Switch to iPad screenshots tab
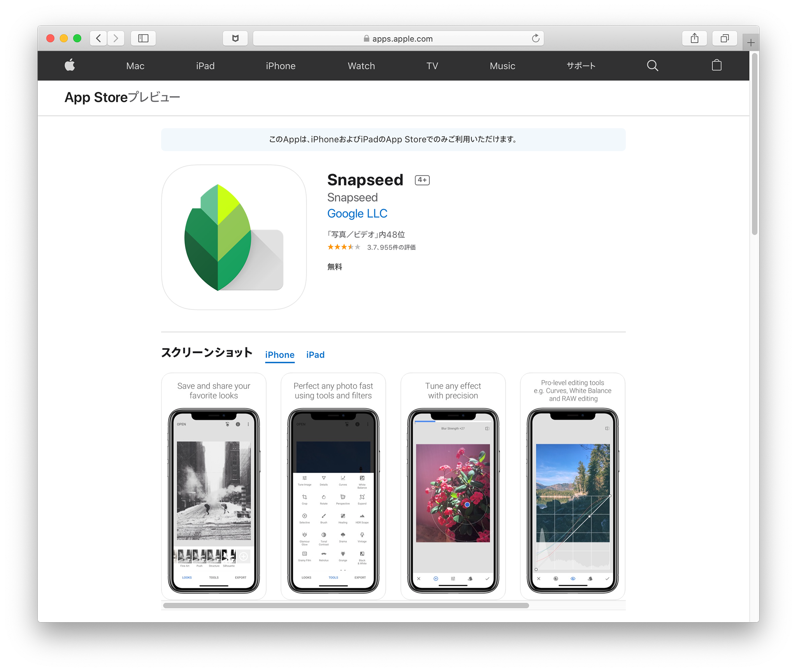This screenshot has height=672, width=797. click(x=315, y=354)
